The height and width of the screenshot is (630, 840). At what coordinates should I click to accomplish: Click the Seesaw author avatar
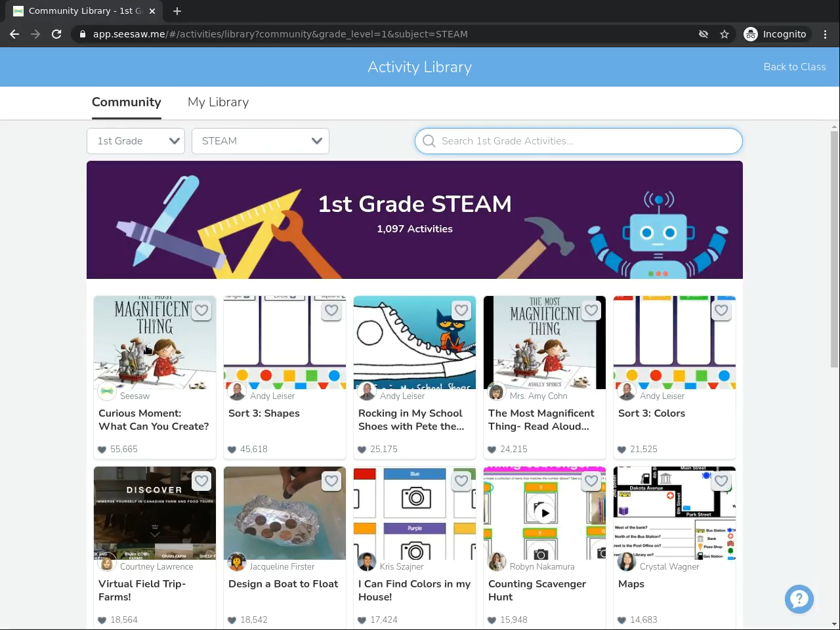pos(107,391)
